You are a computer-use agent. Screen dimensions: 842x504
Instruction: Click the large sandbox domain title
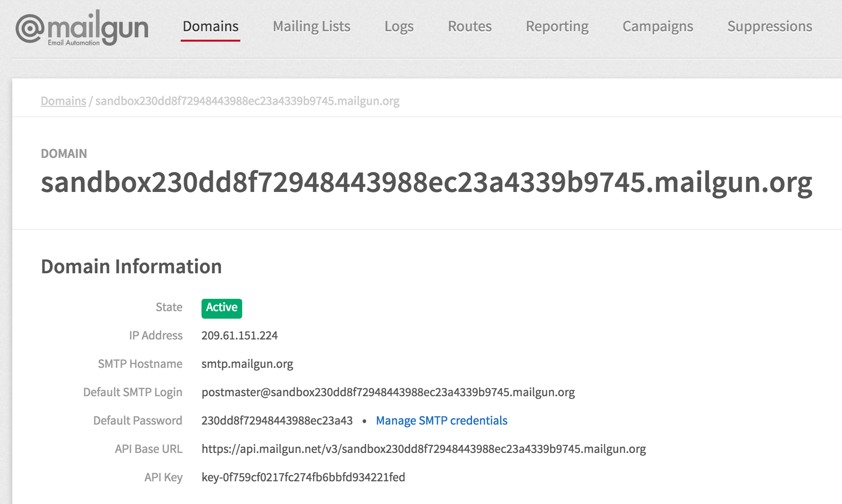(x=426, y=182)
